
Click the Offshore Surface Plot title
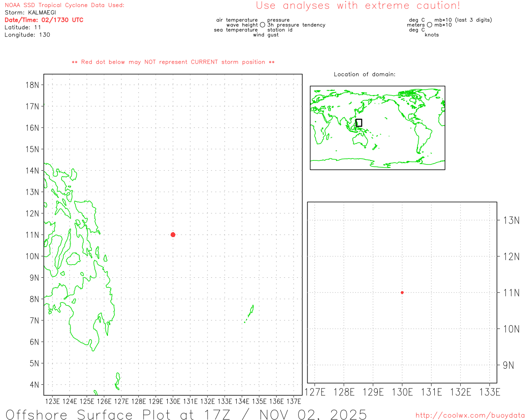pos(186,414)
